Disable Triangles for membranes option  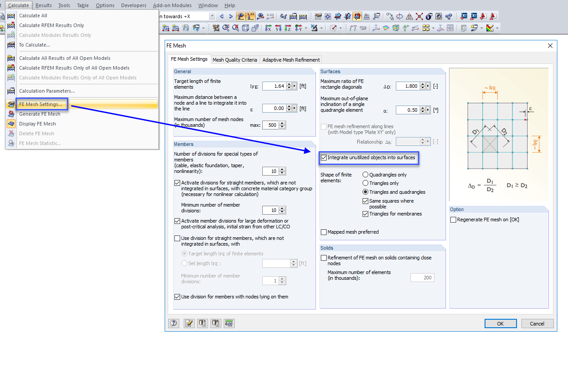click(365, 214)
